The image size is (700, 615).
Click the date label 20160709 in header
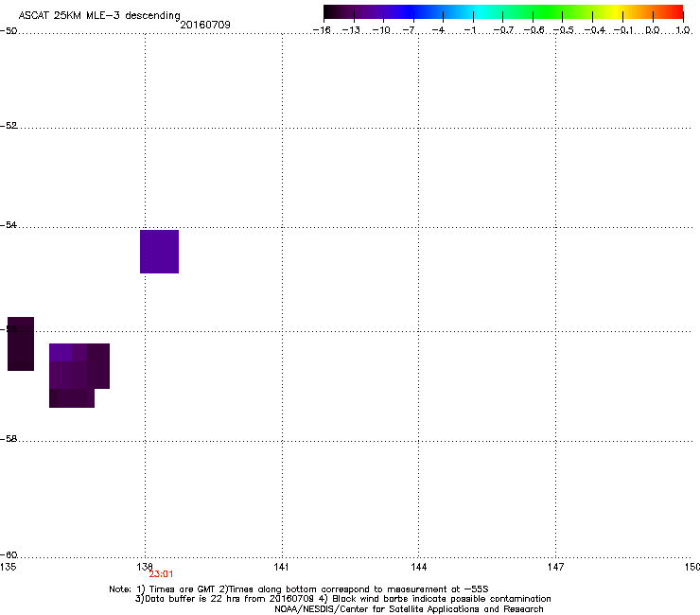tap(205, 25)
